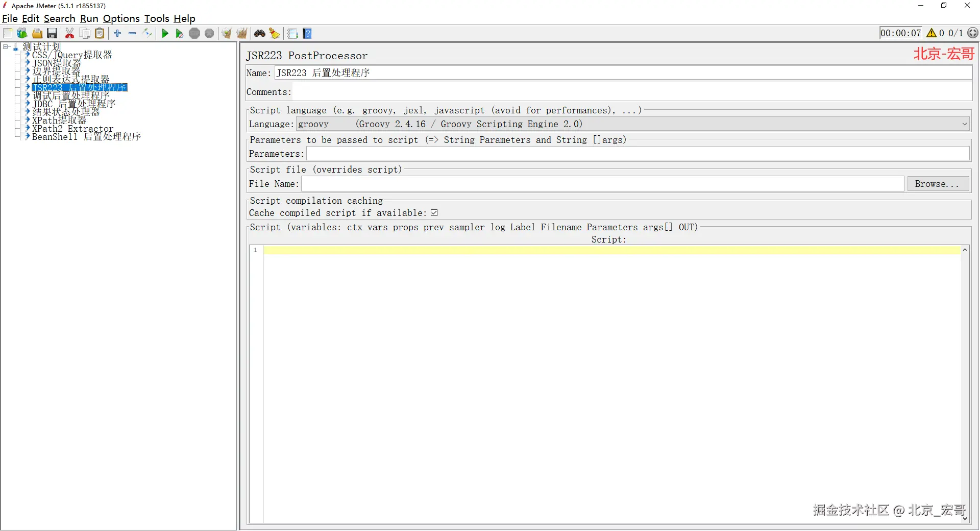This screenshot has height=531, width=980.
Task: Stop the running test with the Stop icon
Action: pos(194,34)
